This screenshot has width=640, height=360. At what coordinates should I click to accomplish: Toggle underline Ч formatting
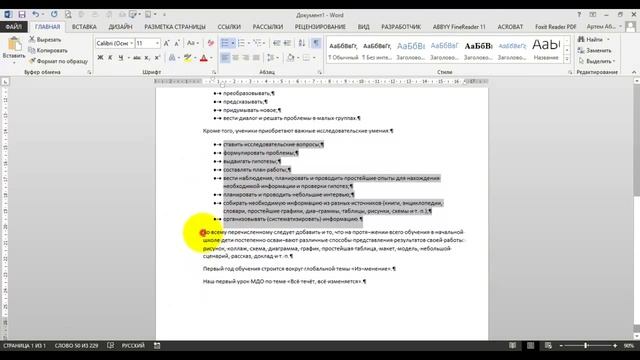coord(121,58)
